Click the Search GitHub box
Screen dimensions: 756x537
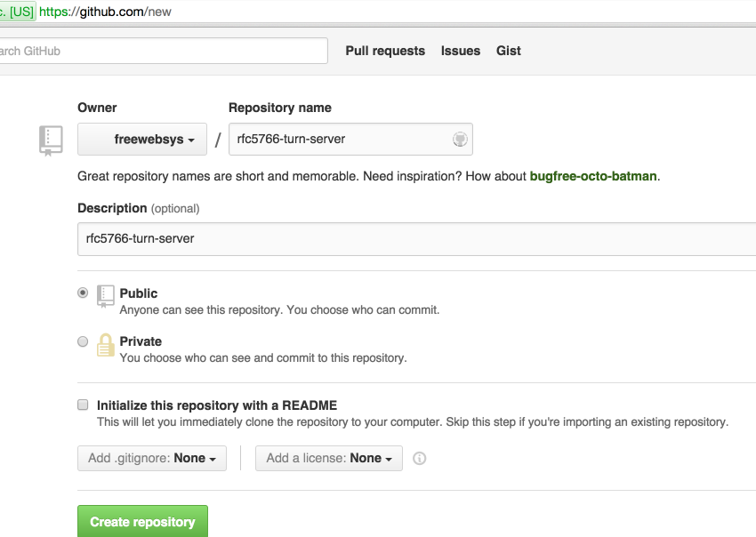(163, 51)
